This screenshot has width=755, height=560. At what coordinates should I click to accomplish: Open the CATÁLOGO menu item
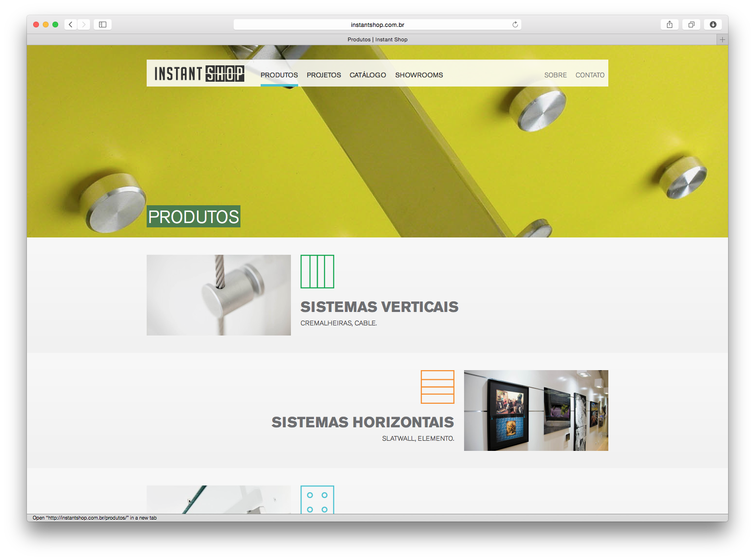pos(368,75)
